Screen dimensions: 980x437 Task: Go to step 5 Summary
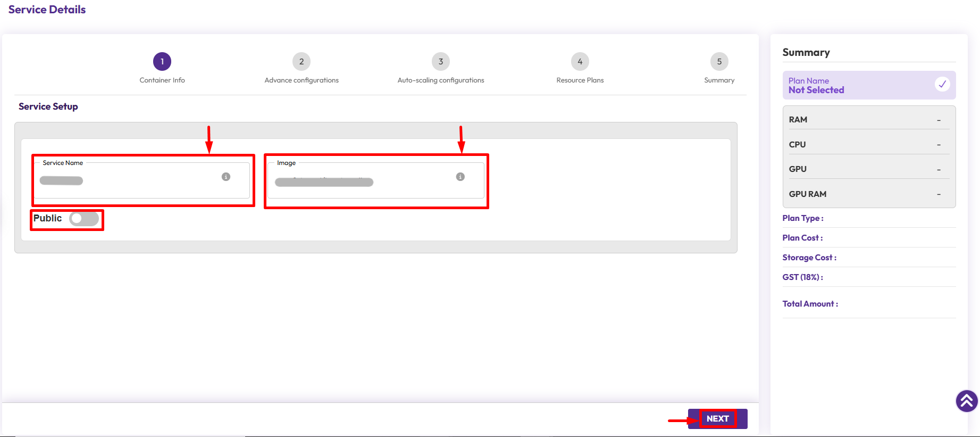point(719,62)
